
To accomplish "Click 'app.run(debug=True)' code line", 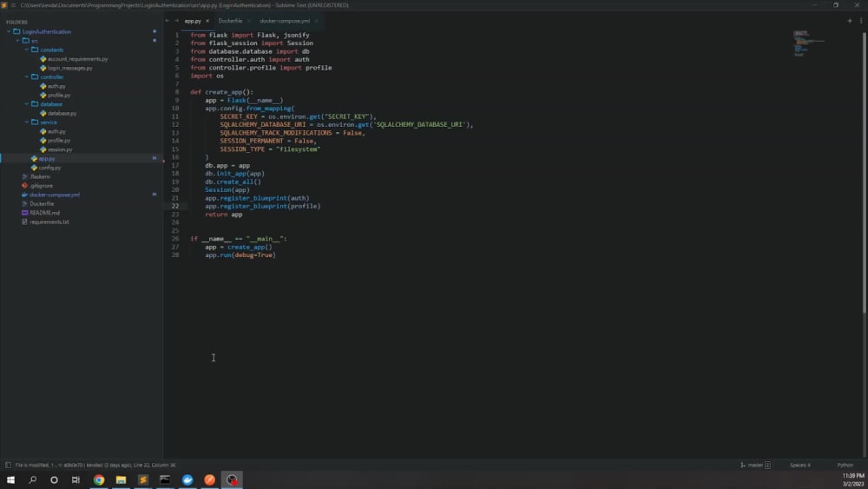I will pyautogui.click(x=240, y=255).
